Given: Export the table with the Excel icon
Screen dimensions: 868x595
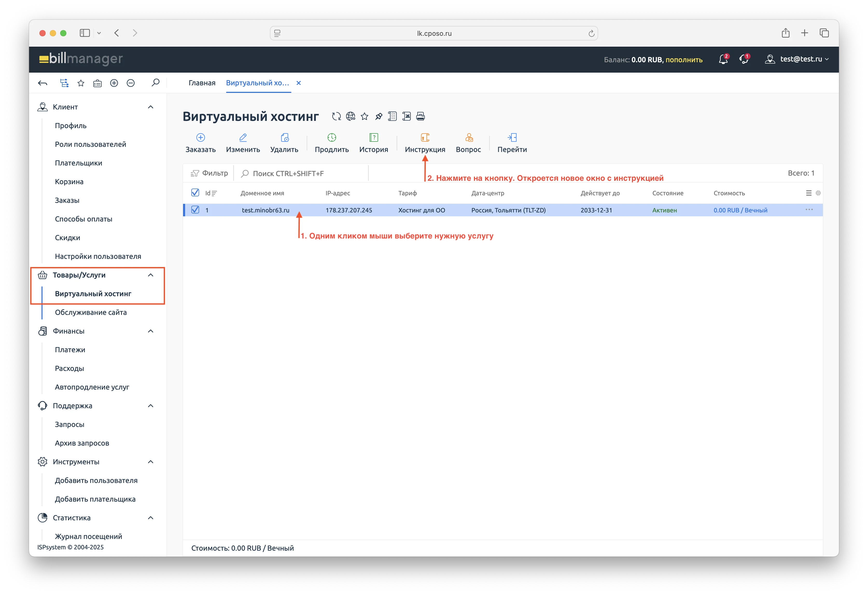Looking at the screenshot, I should coord(406,116).
